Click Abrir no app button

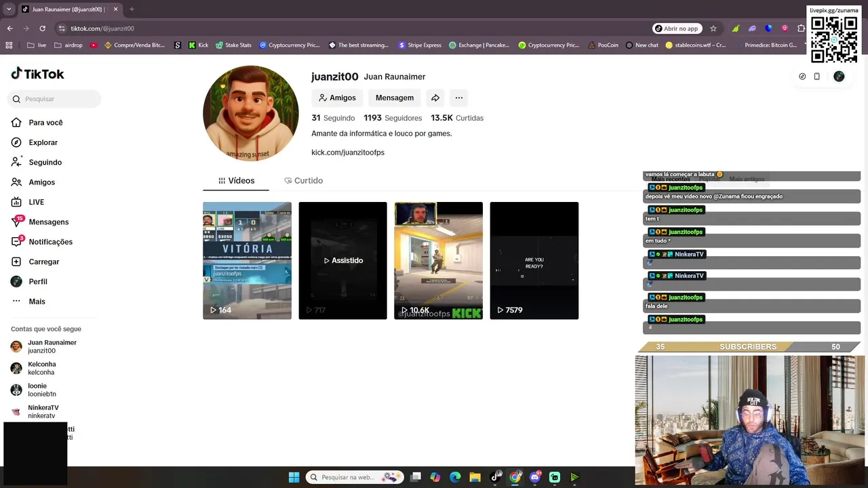click(676, 28)
